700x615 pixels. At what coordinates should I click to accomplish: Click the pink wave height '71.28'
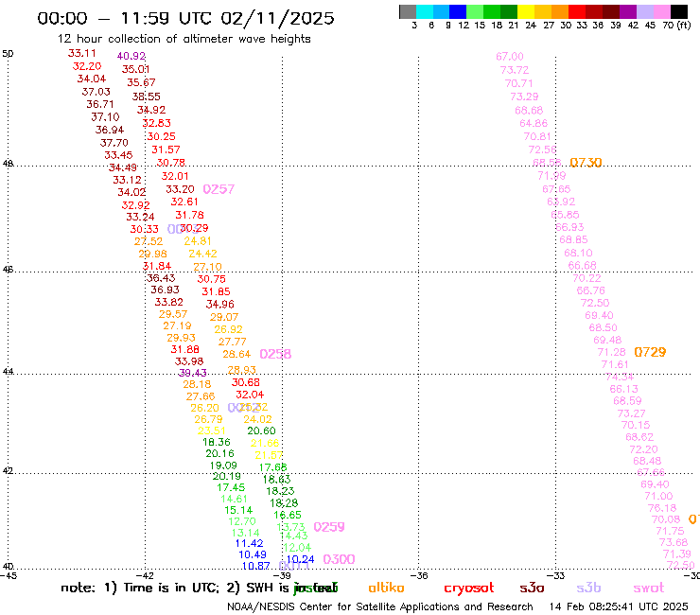point(612,352)
